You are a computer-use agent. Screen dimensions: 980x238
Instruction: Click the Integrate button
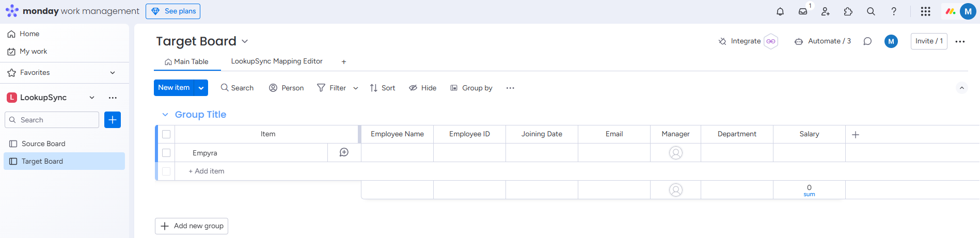(739, 41)
